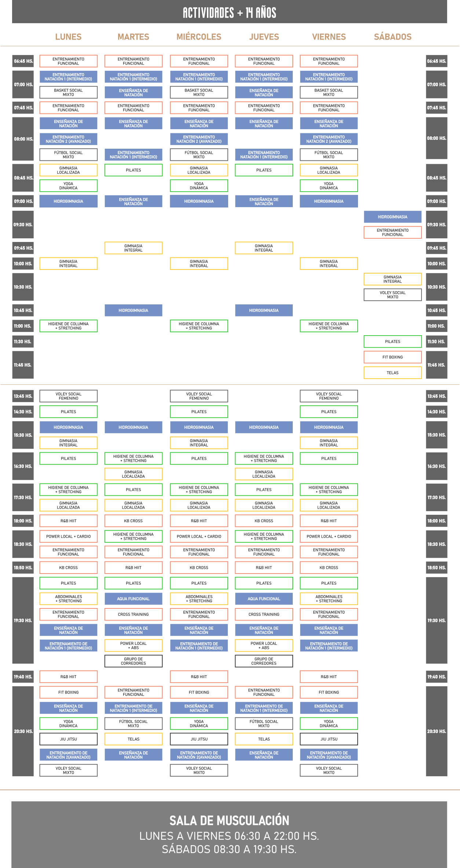Image resolution: width=460 pixels, height=868 pixels.
Task: Select Friday's Power Local + Cardio block
Action: point(329,536)
